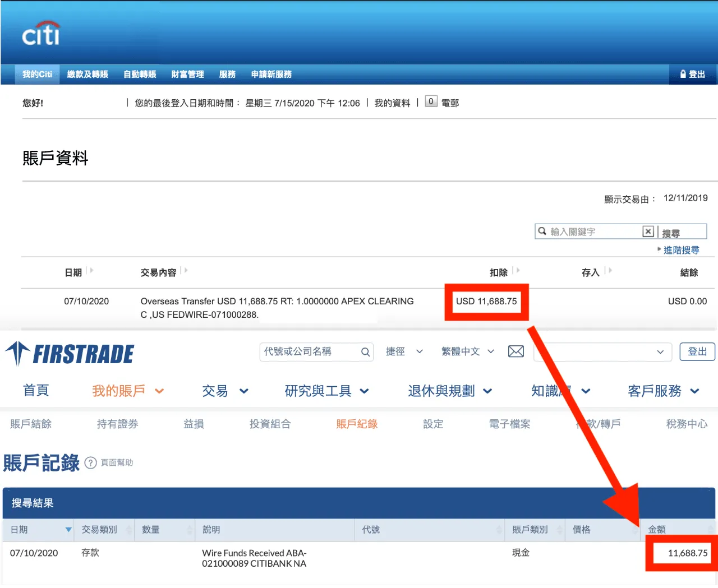Click the USD 0.00 balance cell
Viewport: 718px width, 588px height.
point(687,301)
